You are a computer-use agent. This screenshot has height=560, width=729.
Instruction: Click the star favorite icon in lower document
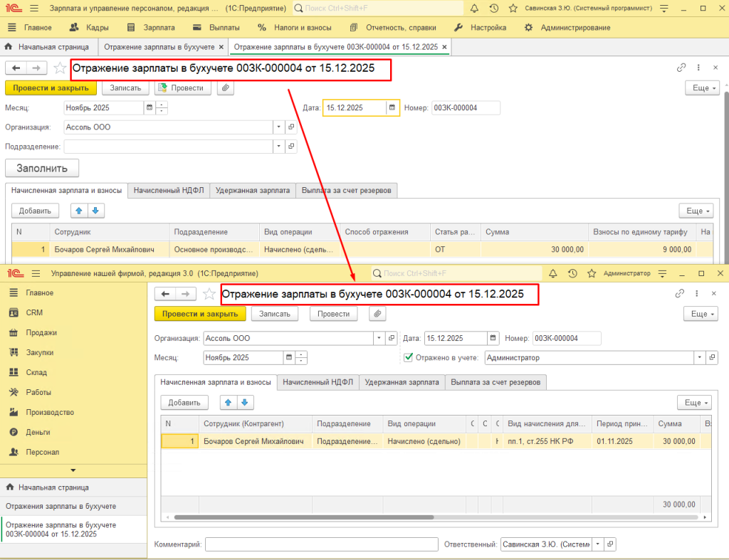click(x=209, y=294)
